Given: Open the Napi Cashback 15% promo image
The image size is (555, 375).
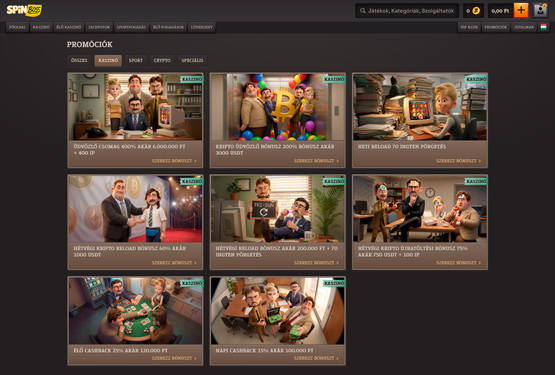Looking at the screenshot, I should (278, 311).
